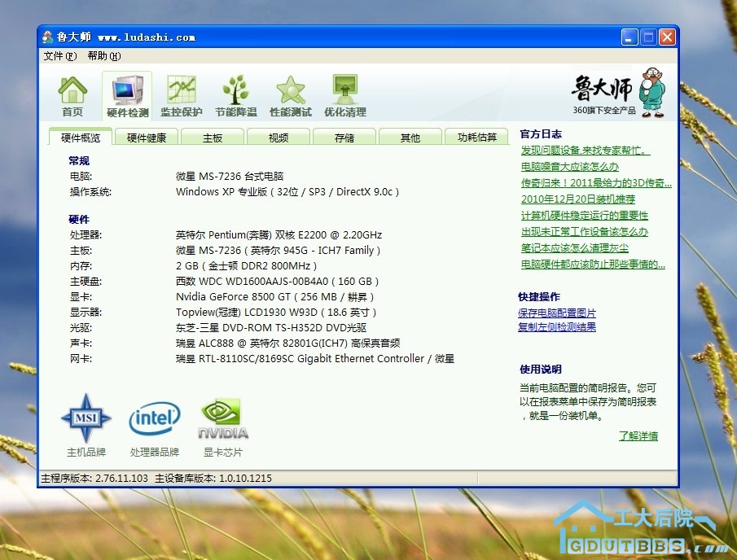Open the 帮助(H) menu
The height and width of the screenshot is (560, 737).
[x=104, y=56]
